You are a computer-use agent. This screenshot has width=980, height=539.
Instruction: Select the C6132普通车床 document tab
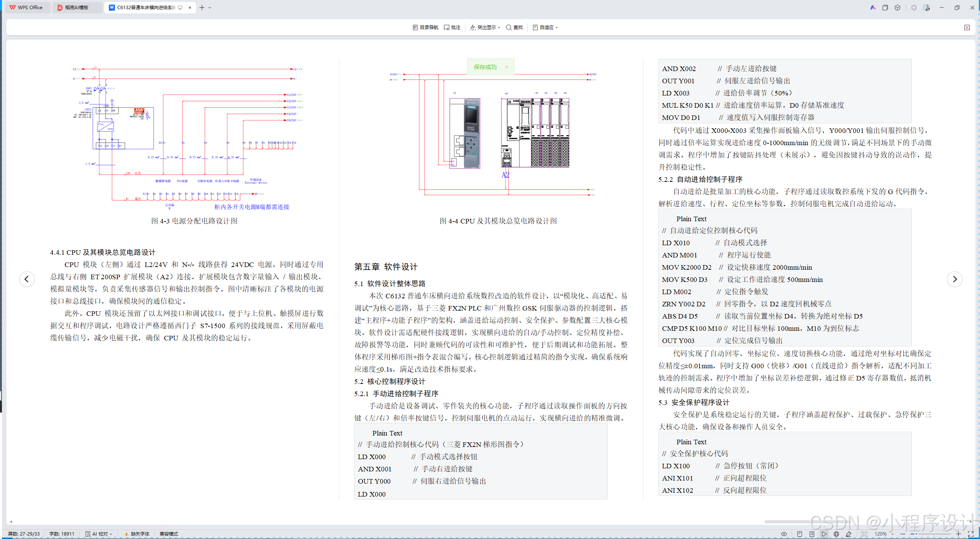click(x=146, y=7)
